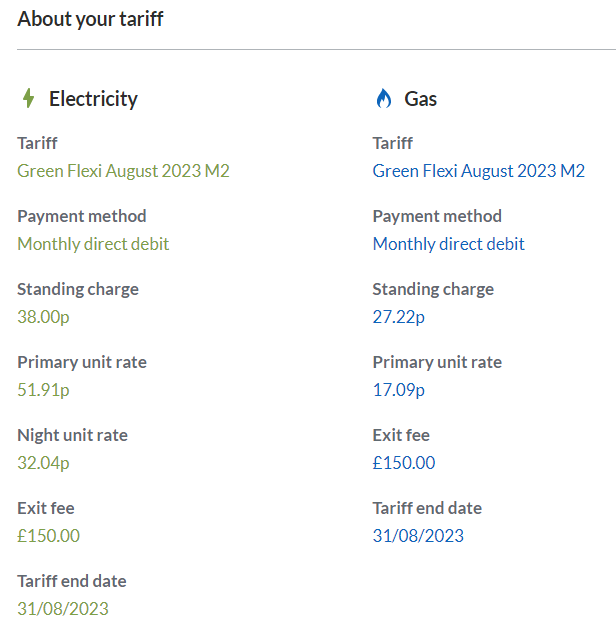Click the electricity exit fee £150.00 value

tap(48, 536)
